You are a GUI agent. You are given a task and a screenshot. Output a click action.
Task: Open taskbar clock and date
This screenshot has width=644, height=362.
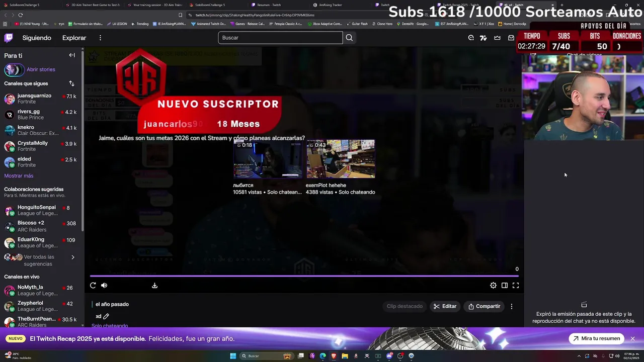pyautogui.click(x=630, y=356)
